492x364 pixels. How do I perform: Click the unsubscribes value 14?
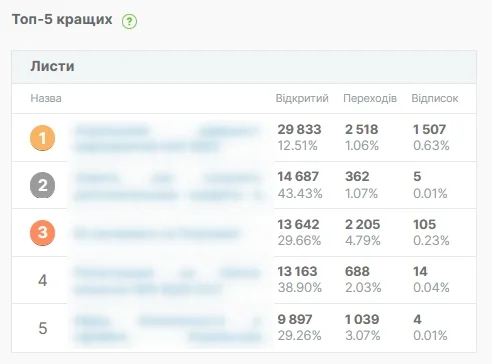click(x=420, y=271)
